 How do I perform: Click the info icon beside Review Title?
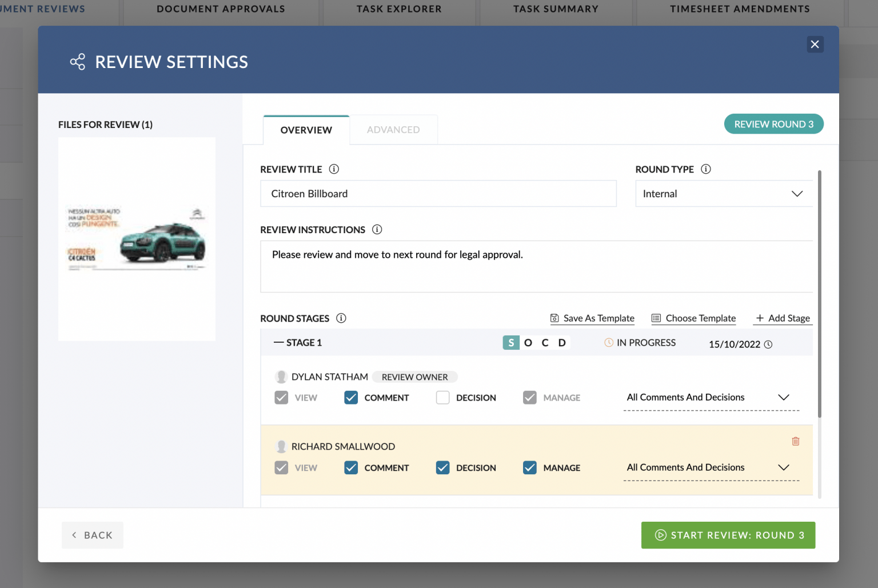point(334,169)
